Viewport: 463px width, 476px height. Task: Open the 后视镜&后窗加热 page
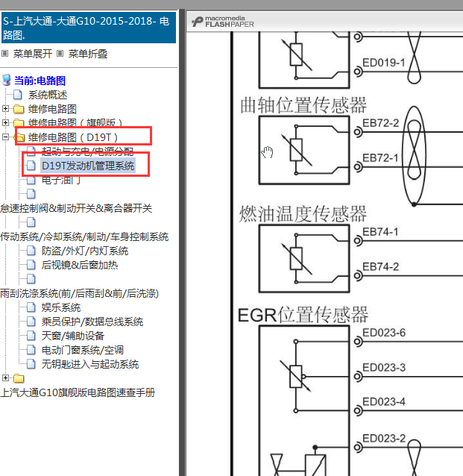(x=80, y=266)
